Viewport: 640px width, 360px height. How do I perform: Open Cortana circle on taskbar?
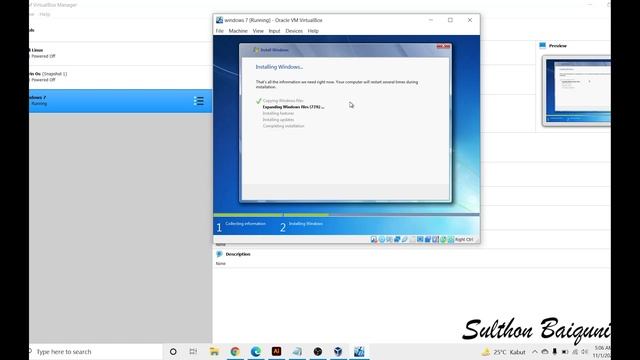[x=173, y=351]
